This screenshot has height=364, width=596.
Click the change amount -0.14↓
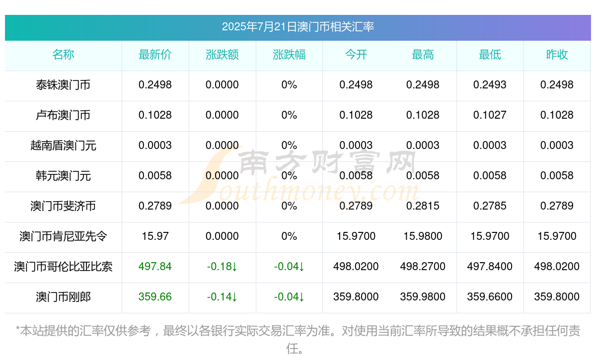[x=222, y=297]
